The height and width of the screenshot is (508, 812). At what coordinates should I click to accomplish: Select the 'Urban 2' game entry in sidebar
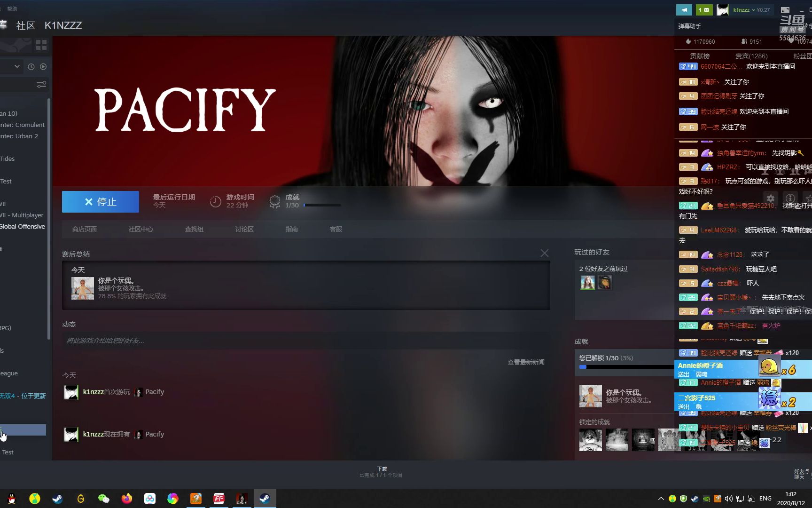[x=19, y=136]
